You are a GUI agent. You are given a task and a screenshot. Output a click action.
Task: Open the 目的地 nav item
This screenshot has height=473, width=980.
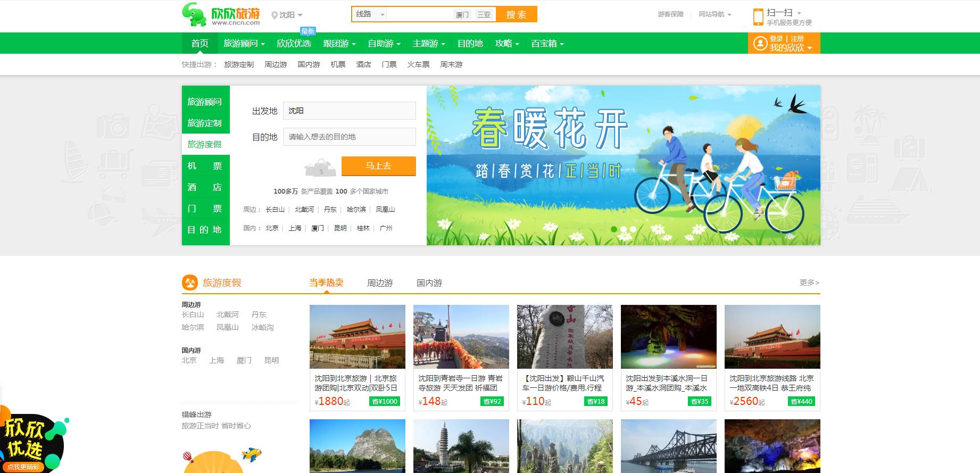470,43
